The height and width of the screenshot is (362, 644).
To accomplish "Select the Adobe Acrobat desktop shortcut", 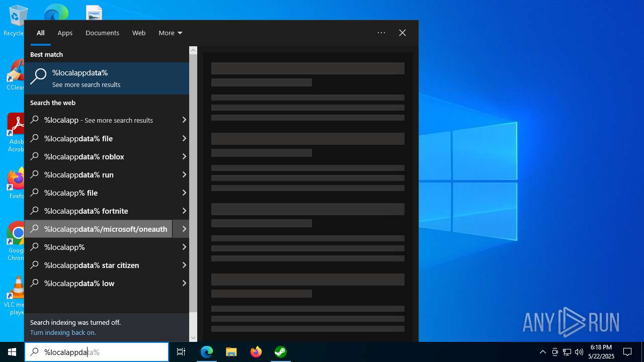I will (x=15, y=132).
